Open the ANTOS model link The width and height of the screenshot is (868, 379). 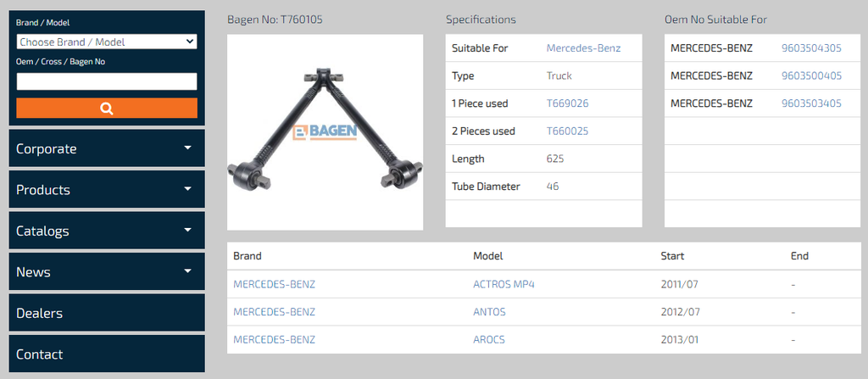489,312
